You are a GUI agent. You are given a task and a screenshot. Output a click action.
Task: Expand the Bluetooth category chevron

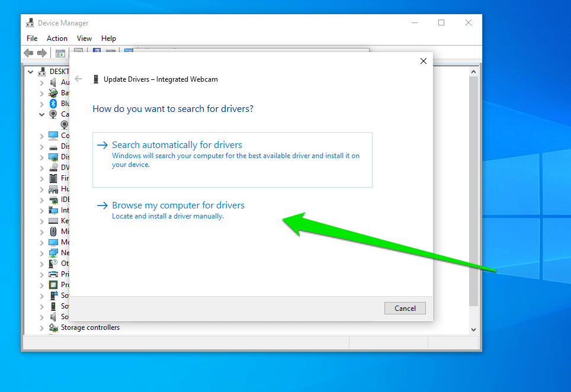point(41,104)
